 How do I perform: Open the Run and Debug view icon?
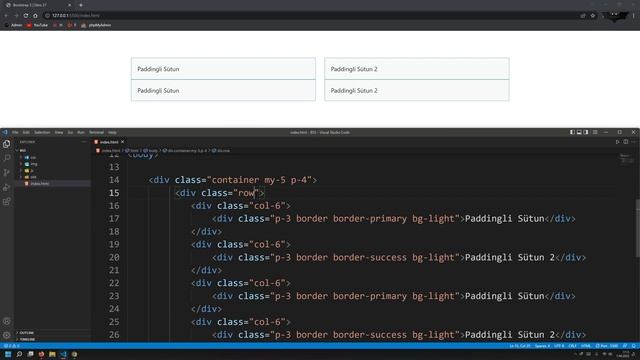(x=7, y=187)
